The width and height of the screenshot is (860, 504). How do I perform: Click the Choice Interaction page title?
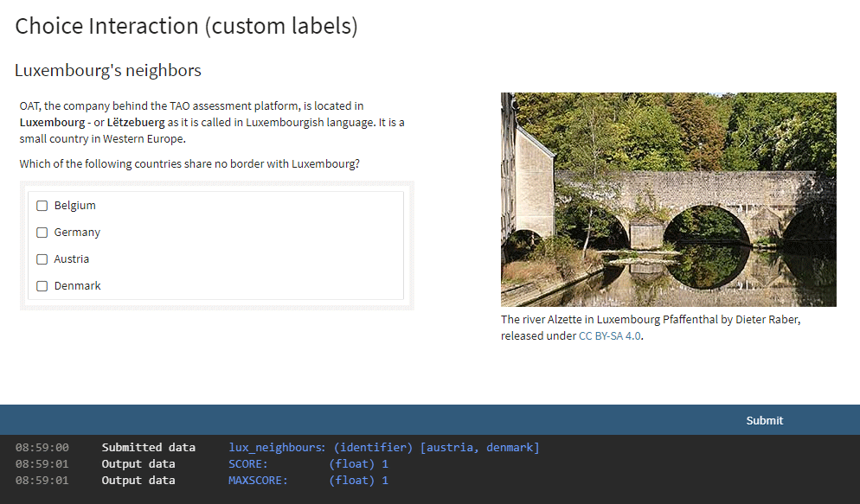[x=186, y=26]
